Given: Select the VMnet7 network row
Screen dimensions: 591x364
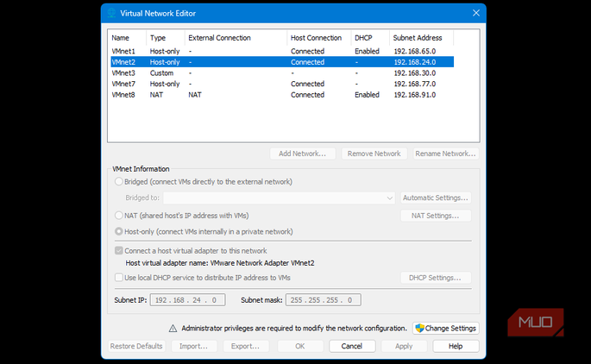Looking at the screenshot, I should coord(282,84).
